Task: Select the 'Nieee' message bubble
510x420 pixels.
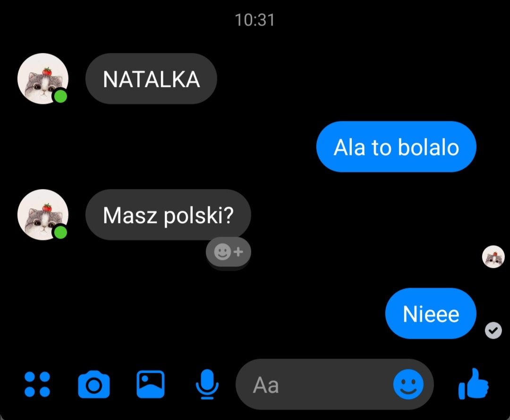Action: (431, 313)
